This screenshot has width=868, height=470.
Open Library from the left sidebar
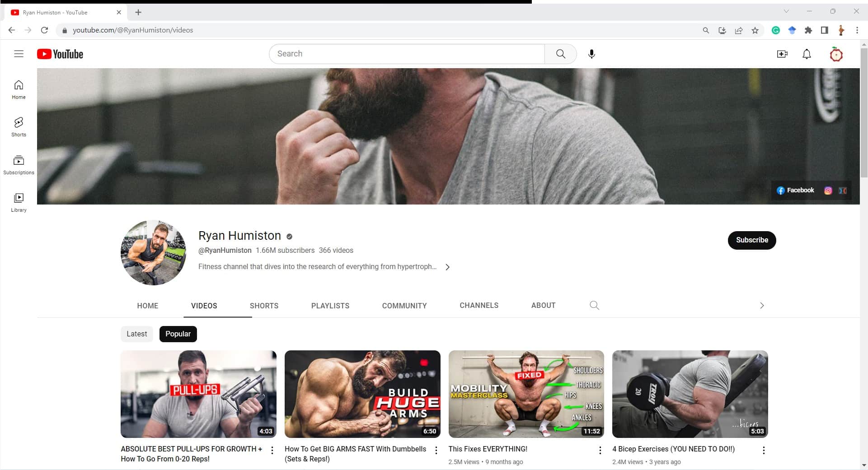(19, 202)
